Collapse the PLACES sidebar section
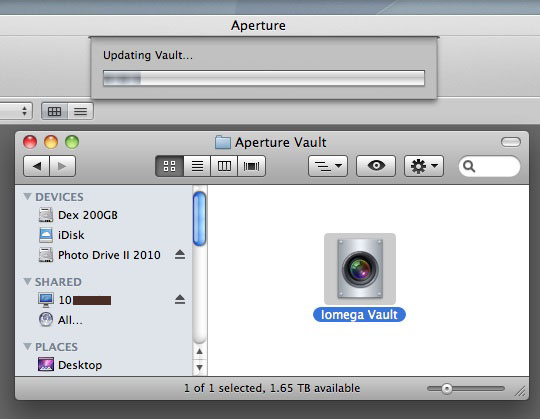Viewport: 540px width, 419px height. (28, 346)
